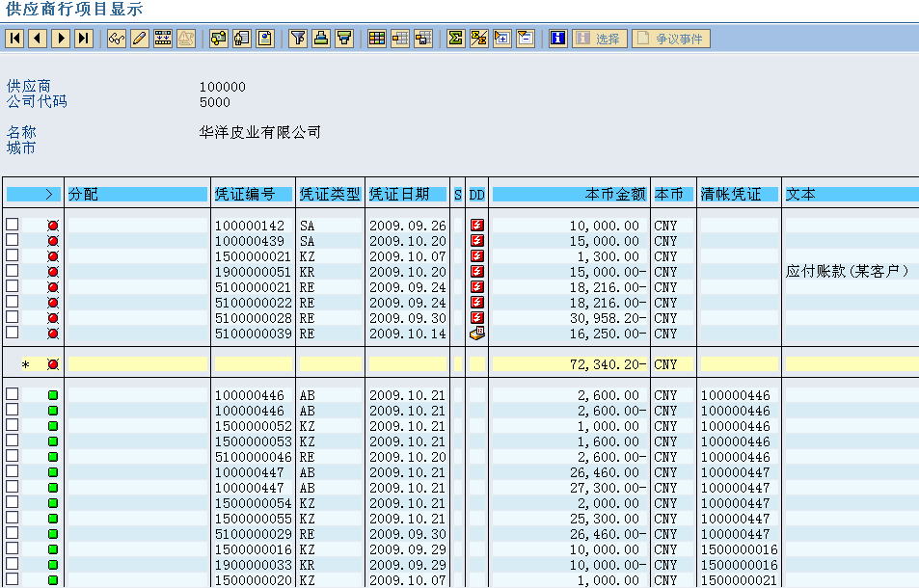The width and height of the screenshot is (919, 588).
Task: Display totals using sigma icon
Action: [x=454, y=39]
